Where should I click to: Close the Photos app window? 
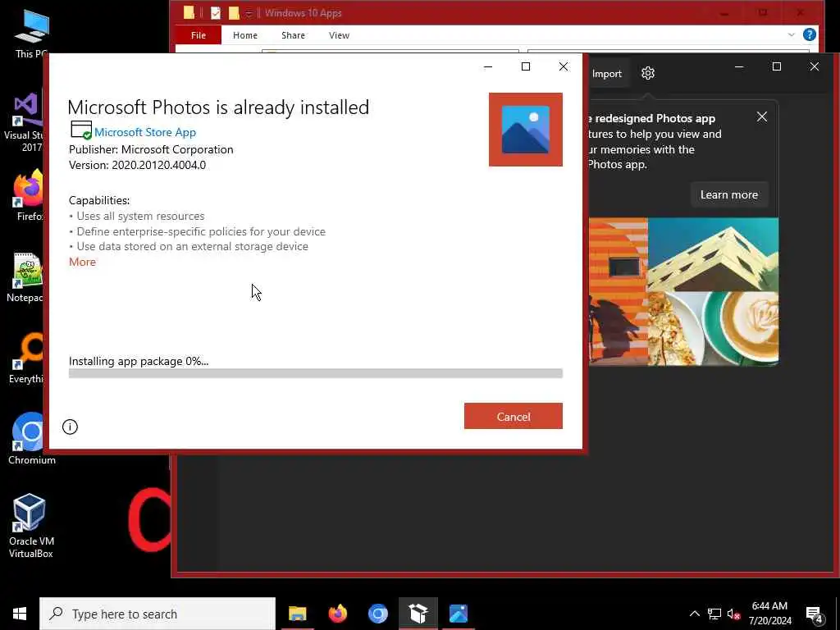point(815,66)
